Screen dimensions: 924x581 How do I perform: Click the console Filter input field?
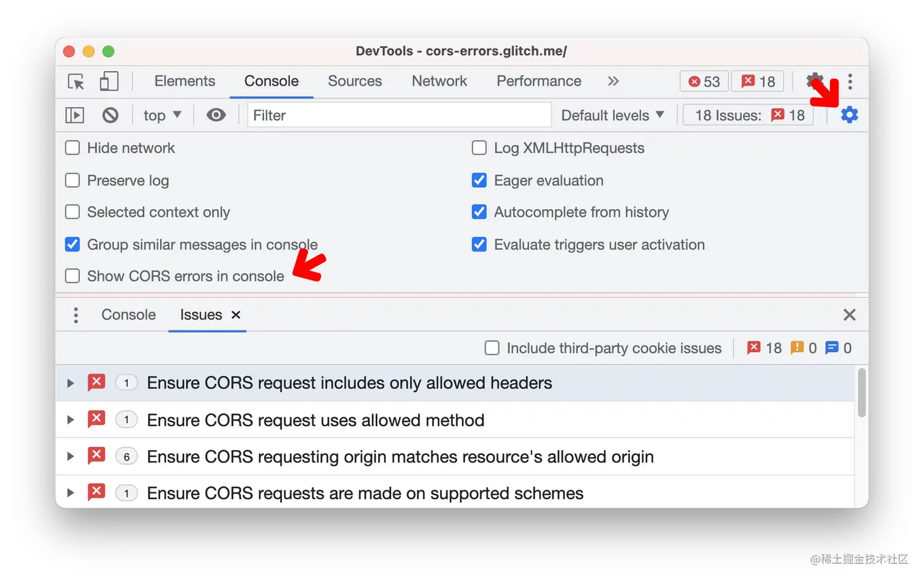[x=399, y=115]
